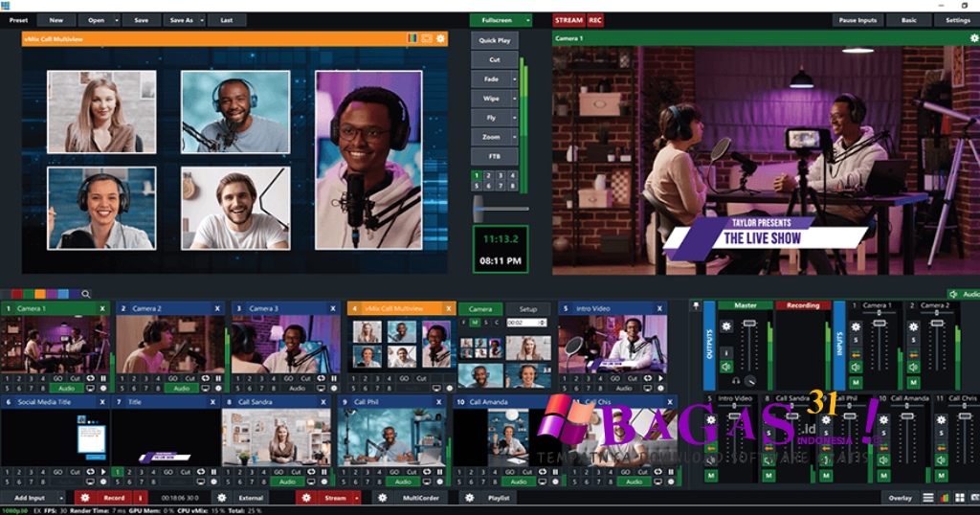980x515 pixels.
Task: Click the MultiCorder button
Action: [421, 498]
